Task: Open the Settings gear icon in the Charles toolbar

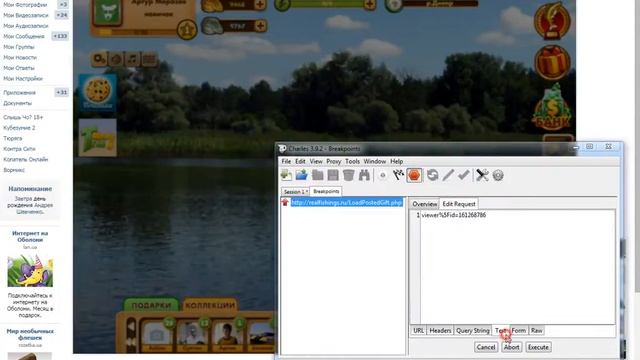Action: tap(498, 175)
